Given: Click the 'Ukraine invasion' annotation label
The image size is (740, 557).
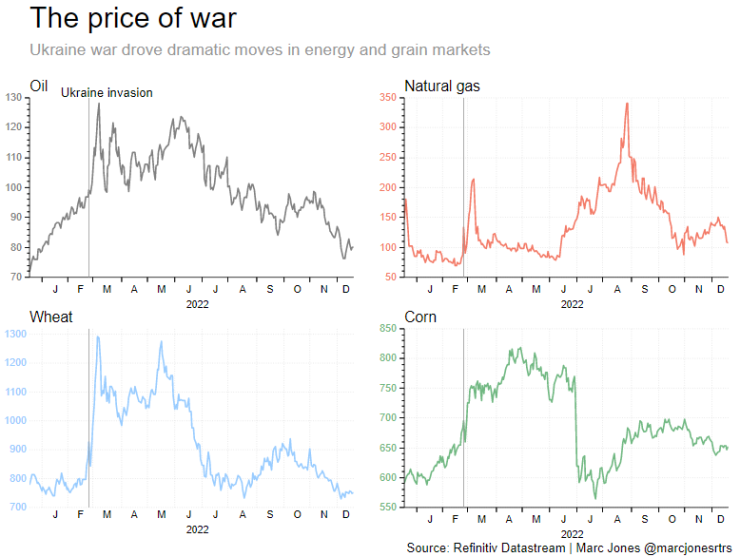Looking at the screenshot, I should [107, 93].
